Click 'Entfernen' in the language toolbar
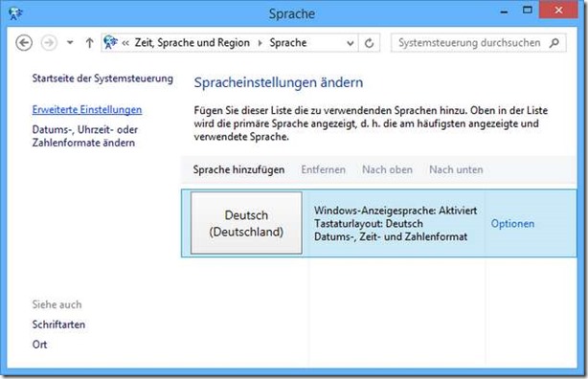588x379 pixels. 324,169
